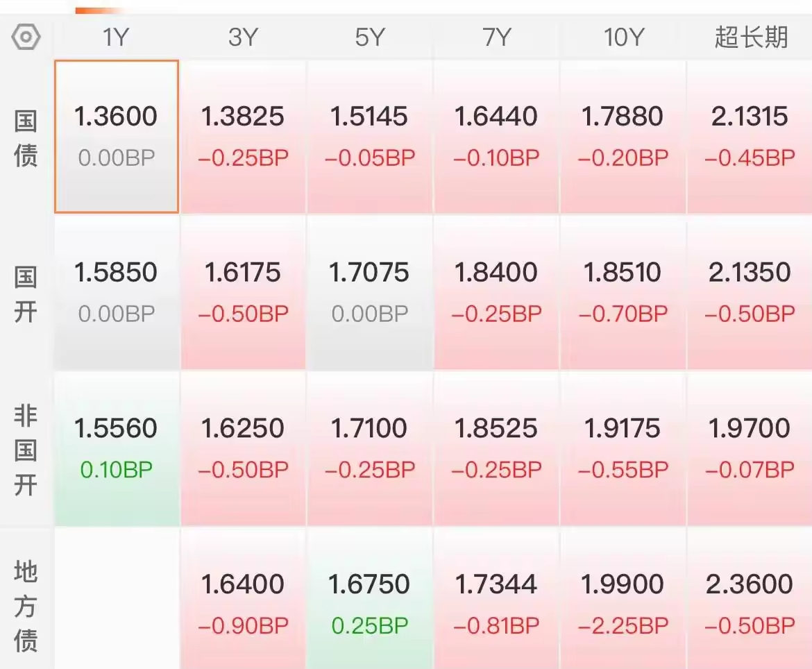The image size is (812, 669).
Task: Open the 国债 10Y cell showing 1.7880
Action: point(623,137)
